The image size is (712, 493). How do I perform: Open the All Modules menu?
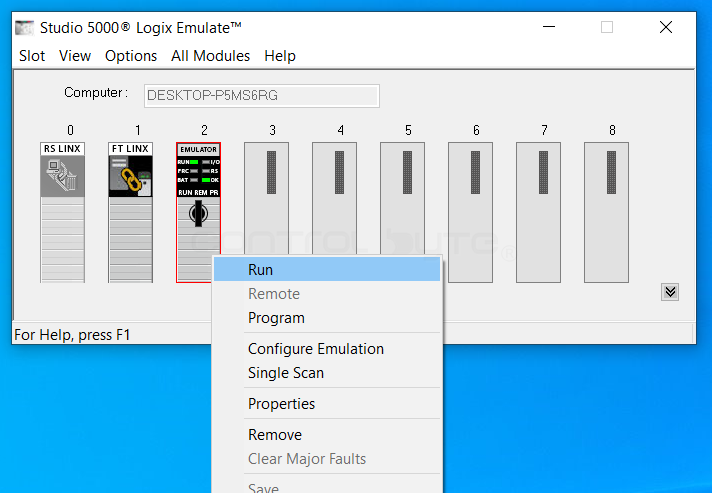[x=211, y=56]
